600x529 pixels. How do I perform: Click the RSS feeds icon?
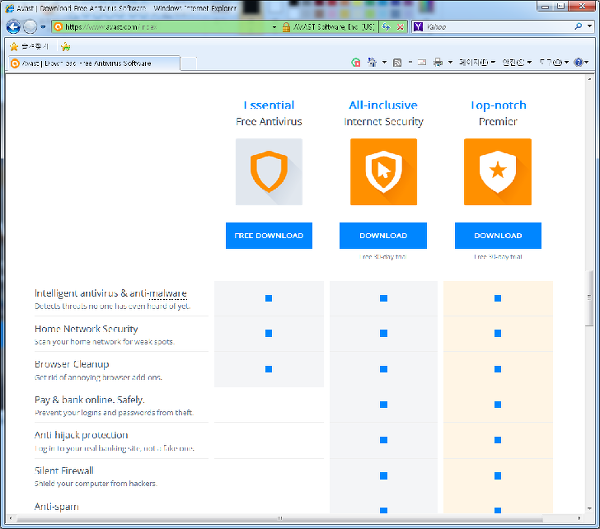pos(397,62)
